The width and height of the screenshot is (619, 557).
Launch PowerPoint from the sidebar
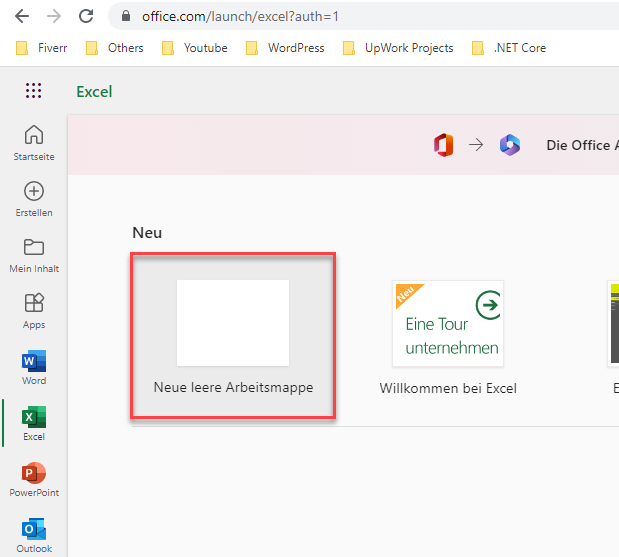[x=34, y=480]
